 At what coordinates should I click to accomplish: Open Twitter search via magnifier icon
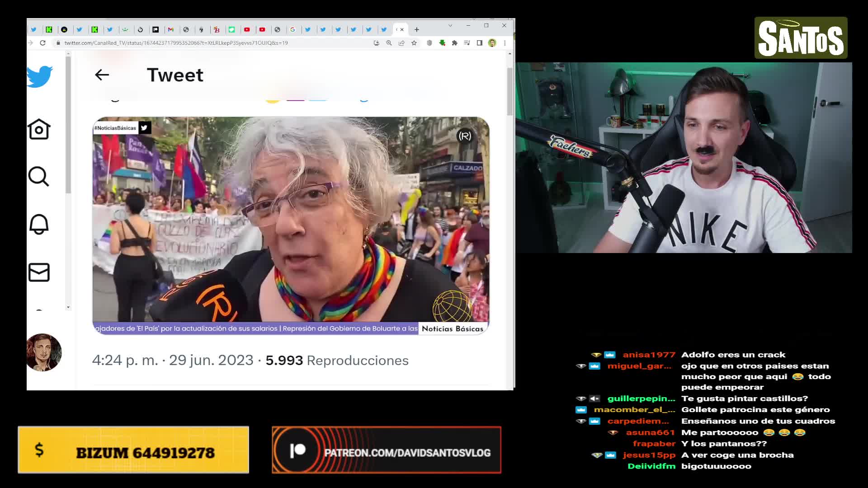click(39, 177)
